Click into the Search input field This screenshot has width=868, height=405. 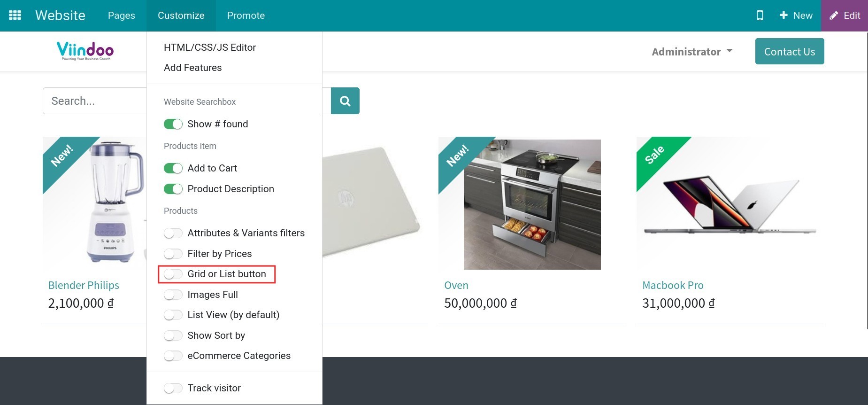click(x=94, y=101)
